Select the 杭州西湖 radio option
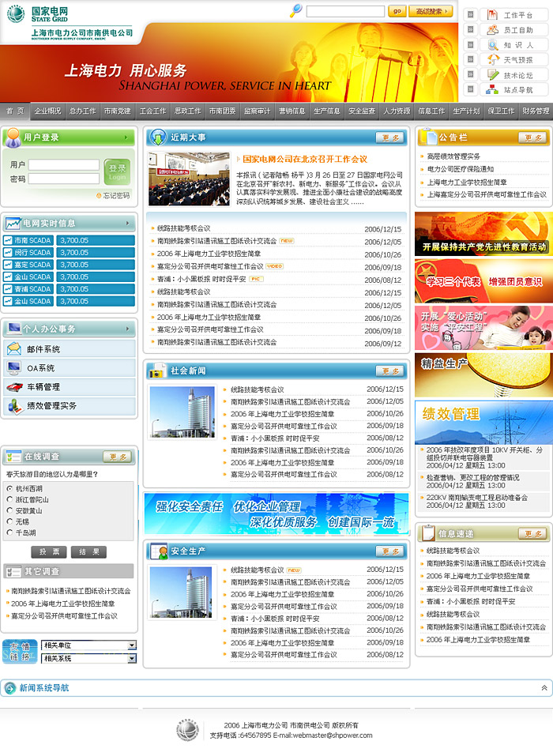The height and width of the screenshot is (756, 553). 9,488
